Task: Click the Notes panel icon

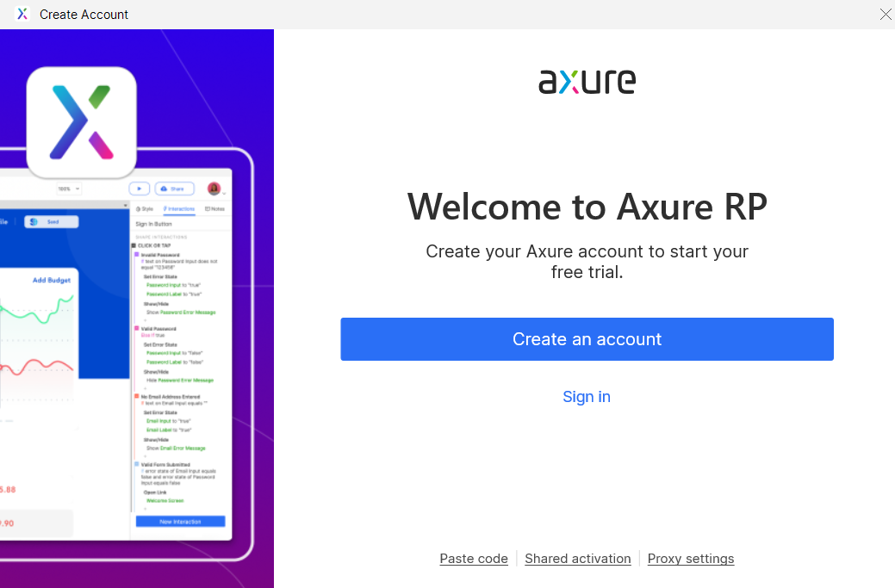Action: 208,209
